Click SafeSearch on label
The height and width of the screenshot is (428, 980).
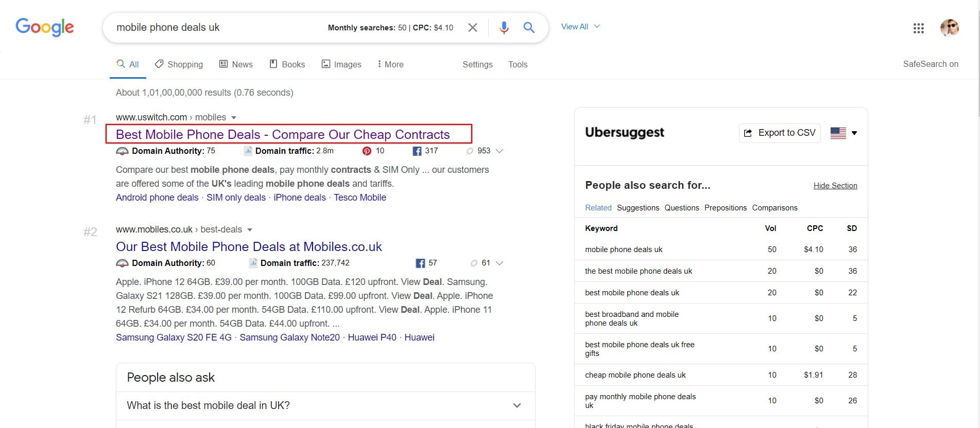pos(931,64)
